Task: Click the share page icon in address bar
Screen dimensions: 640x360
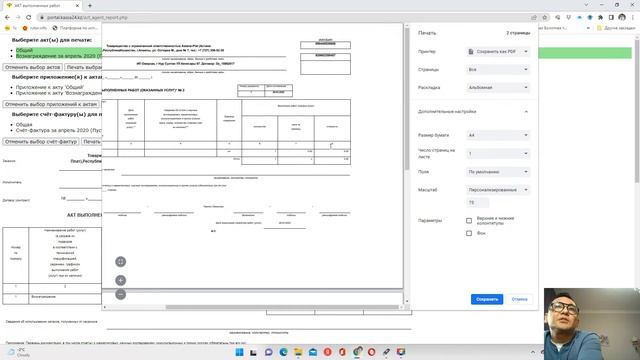Action: (x=534, y=18)
